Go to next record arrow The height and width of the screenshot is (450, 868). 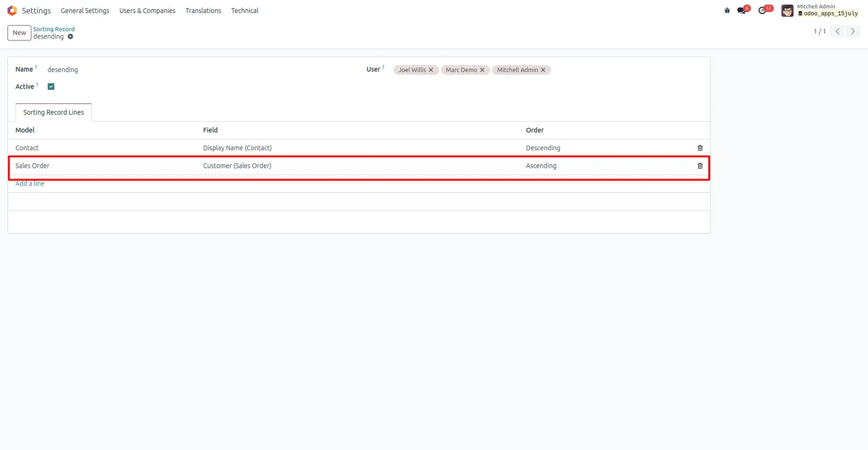[x=853, y=31]
